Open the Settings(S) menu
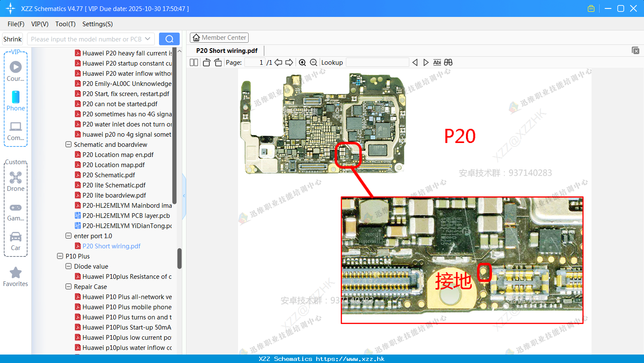This screenshot has width=644, height=363. click(98, 24)
